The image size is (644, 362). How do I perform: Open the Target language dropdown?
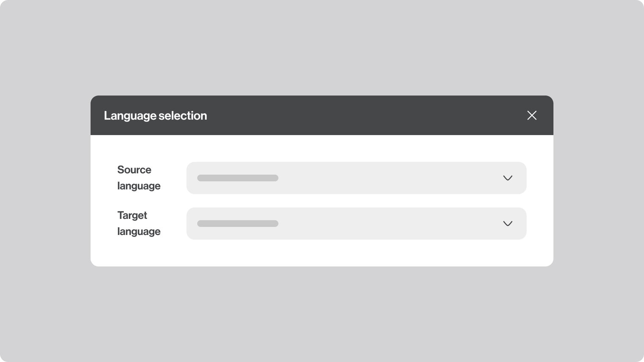[356, 224]
